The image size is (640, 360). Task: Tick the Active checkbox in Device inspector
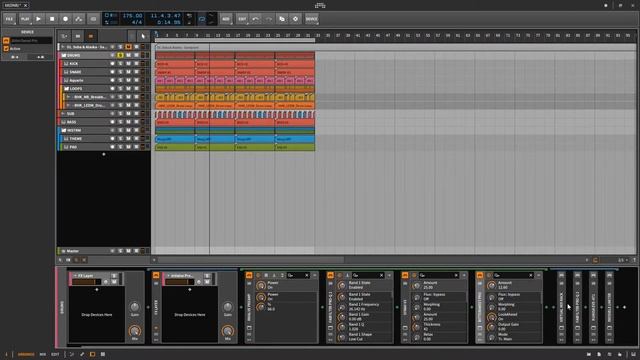6,49
